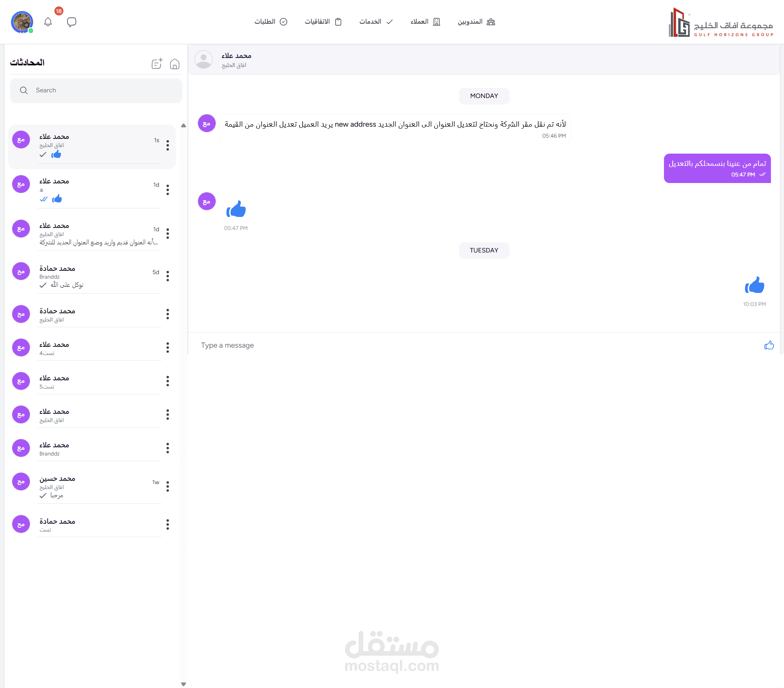Screen dimensions: 784x688
Task: Open three-dot menu for Branddz 5d conversation
Action: 168,276
